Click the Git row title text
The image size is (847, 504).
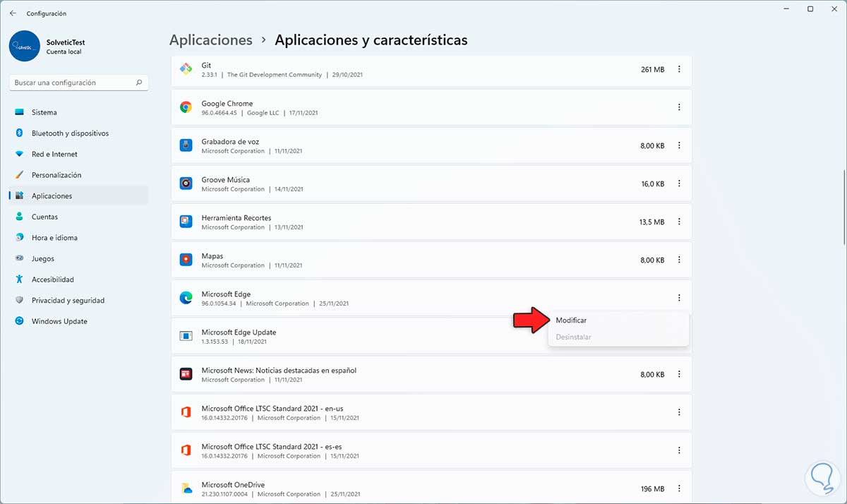(206, 65)
